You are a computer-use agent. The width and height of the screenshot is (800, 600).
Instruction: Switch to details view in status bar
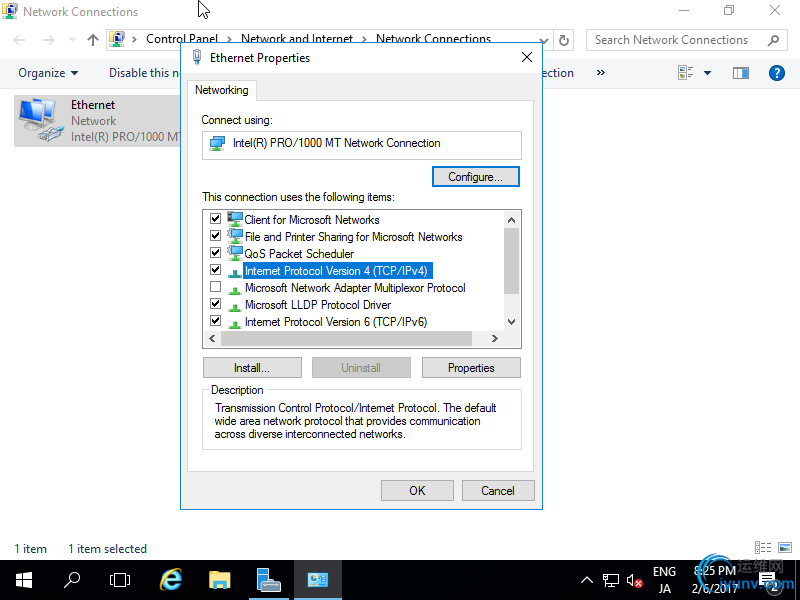763,547
